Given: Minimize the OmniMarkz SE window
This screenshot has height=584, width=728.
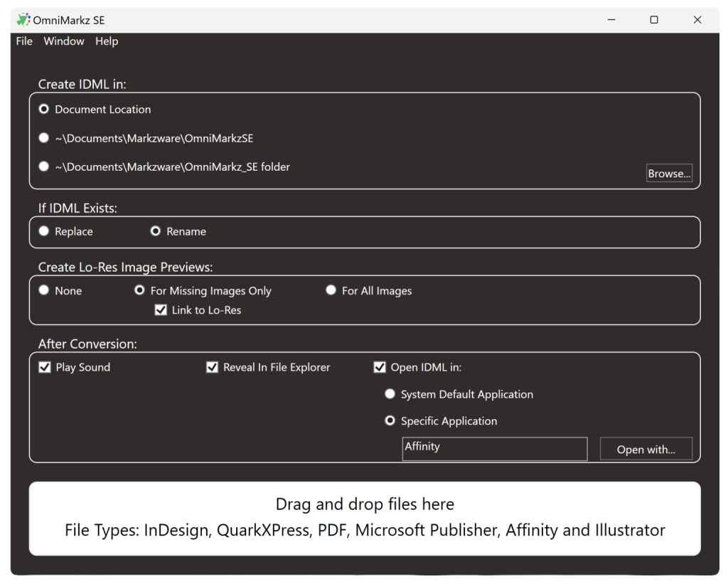Looking at the screenshot, I should coord(611,20).
